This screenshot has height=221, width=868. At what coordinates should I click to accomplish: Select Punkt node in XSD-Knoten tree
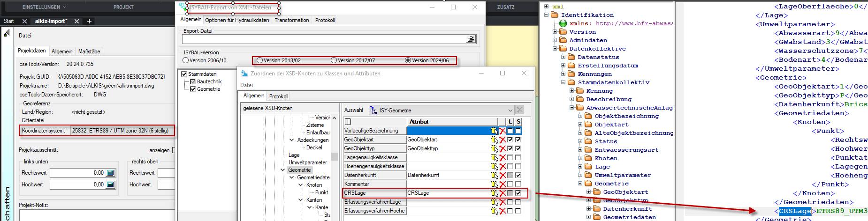click(x=322, y=192)
